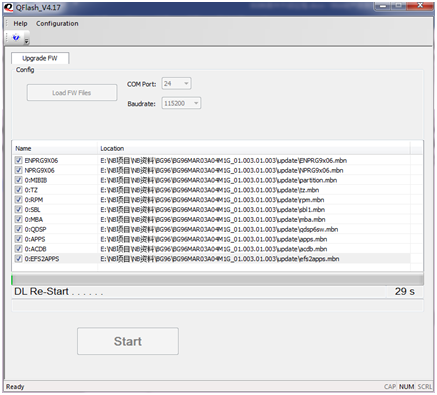Minimize the QFlash window

383,6
